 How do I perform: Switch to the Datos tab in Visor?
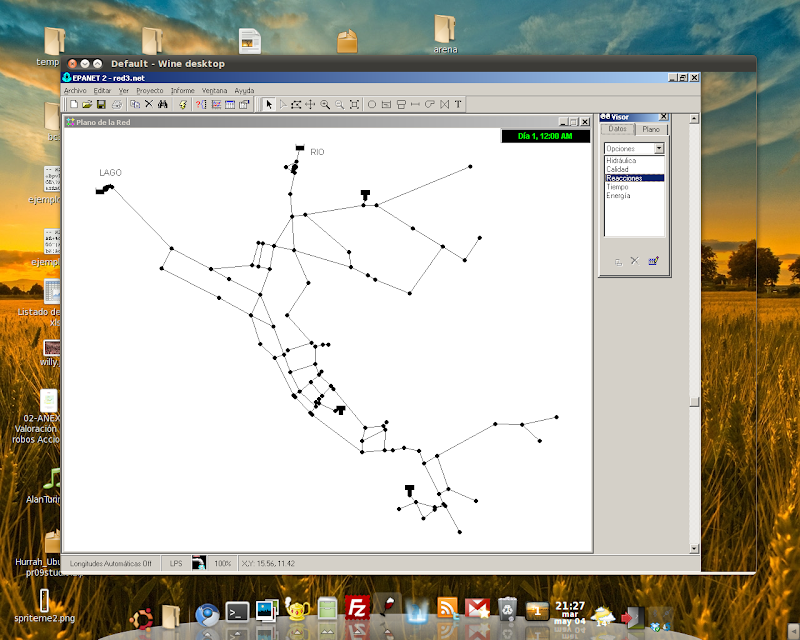617,129
